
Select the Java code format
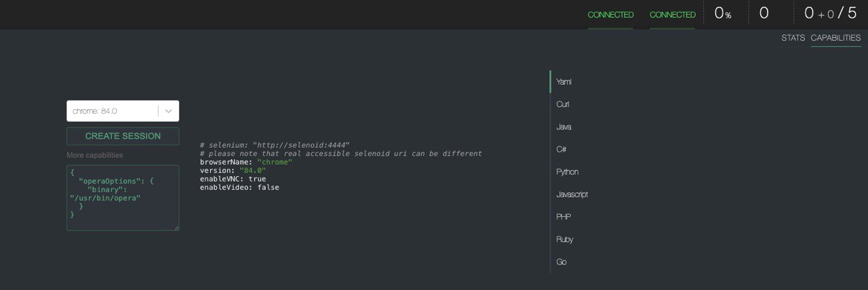[x=564, y=127]
